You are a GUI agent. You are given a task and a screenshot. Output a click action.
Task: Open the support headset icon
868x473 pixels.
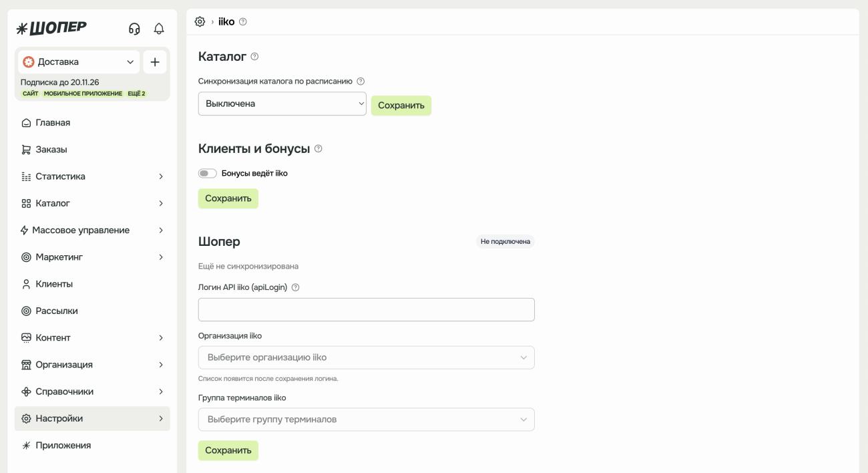coord(134,29)
